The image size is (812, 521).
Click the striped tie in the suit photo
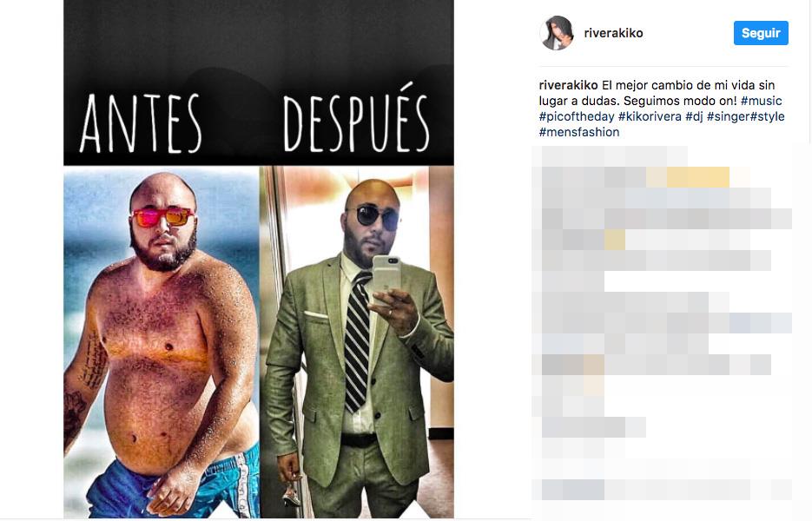coord(357,342)
